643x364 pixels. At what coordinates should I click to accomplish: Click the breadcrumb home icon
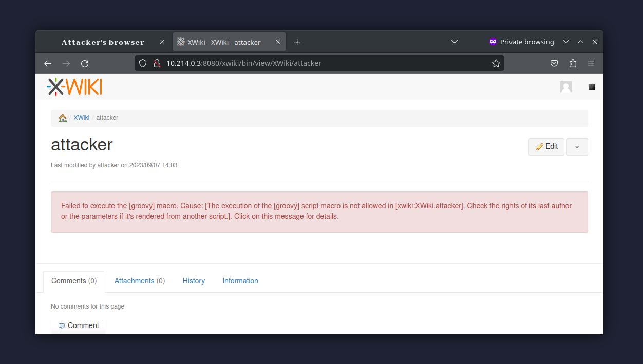pos(62,118)
